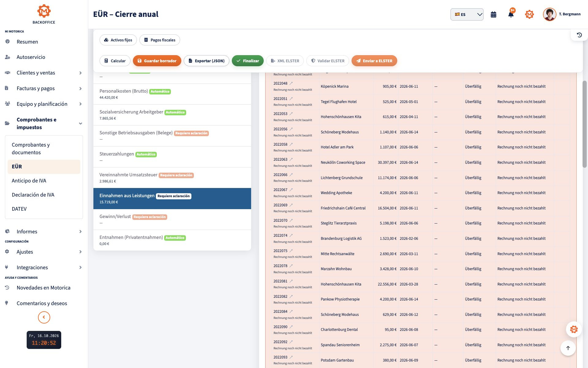Click the floating Motorica assistant icon
588x368 pixels.
tap(574, 329)
